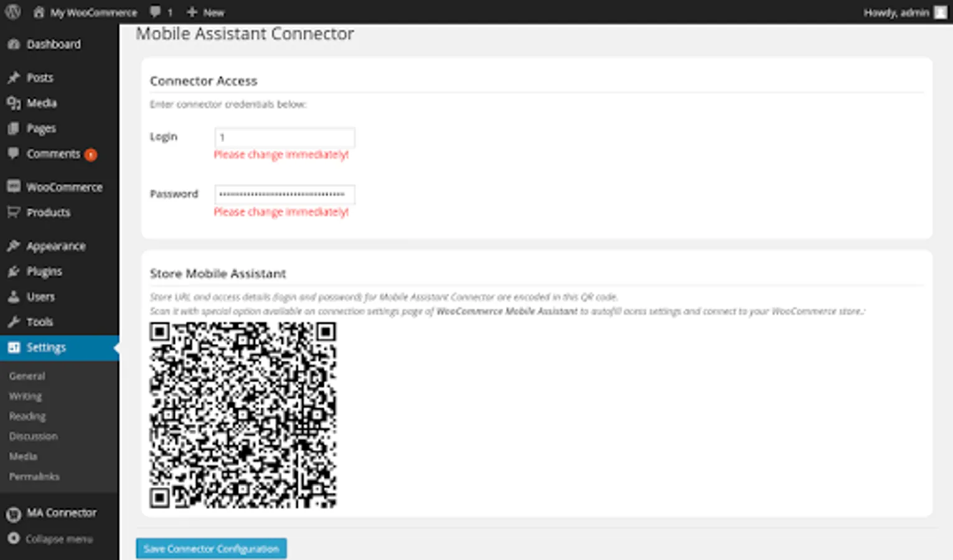953x560 pixels.
Task: Click the Tools wrench icon
Action: (x=14, y=322)
